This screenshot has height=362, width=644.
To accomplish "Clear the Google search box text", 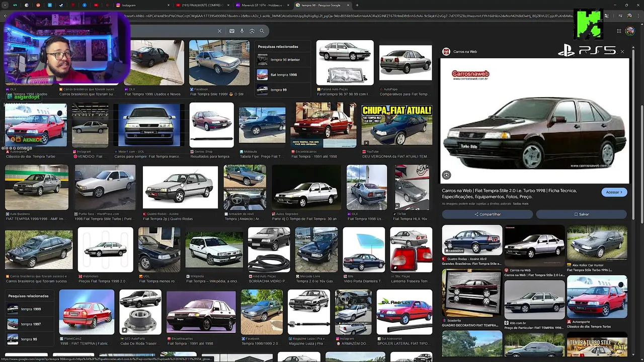I will (219, 31).
